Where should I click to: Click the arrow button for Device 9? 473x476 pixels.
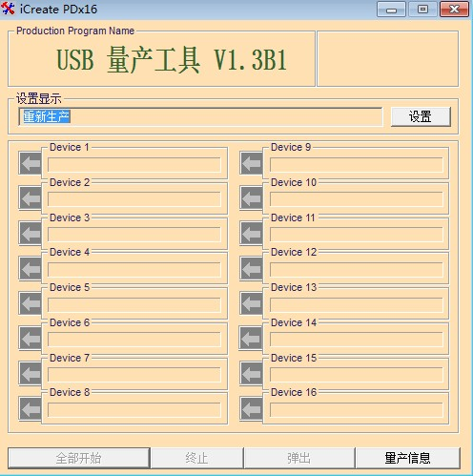(251, 163)
